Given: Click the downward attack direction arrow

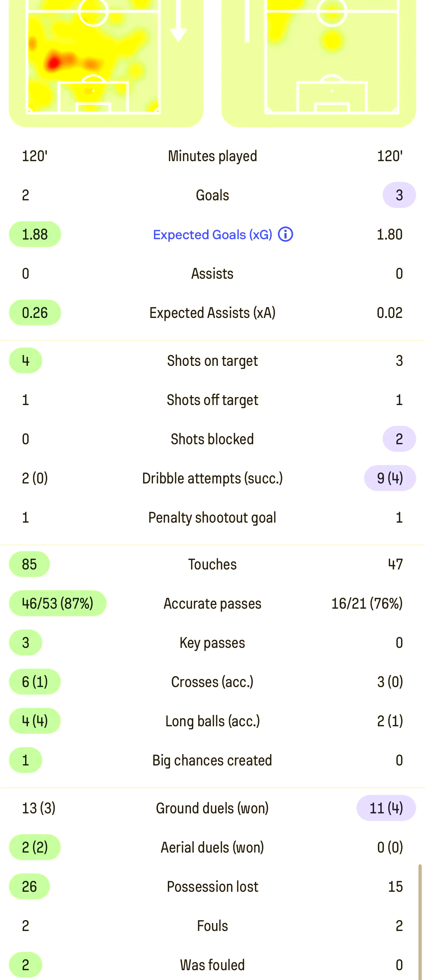Looking at the screenshot, I should coord(178,23).
